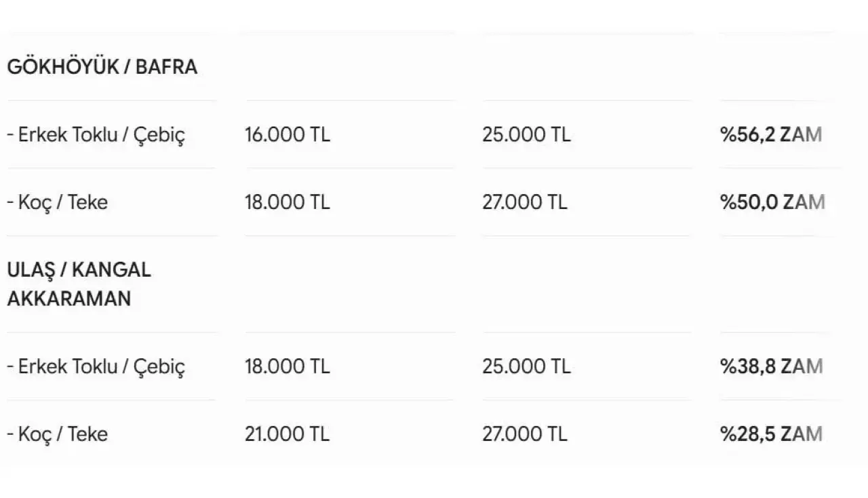Image resolution: width=868 pixels, height=498 pixels.
Task: Click Koç / Teke label under GÖKHÖYÜK
Action: [x=57, y=202]
